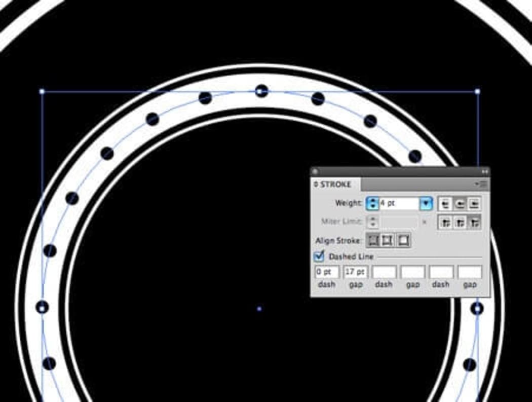
Task: Select the STROKE panel tab
Action: (335, 185)
